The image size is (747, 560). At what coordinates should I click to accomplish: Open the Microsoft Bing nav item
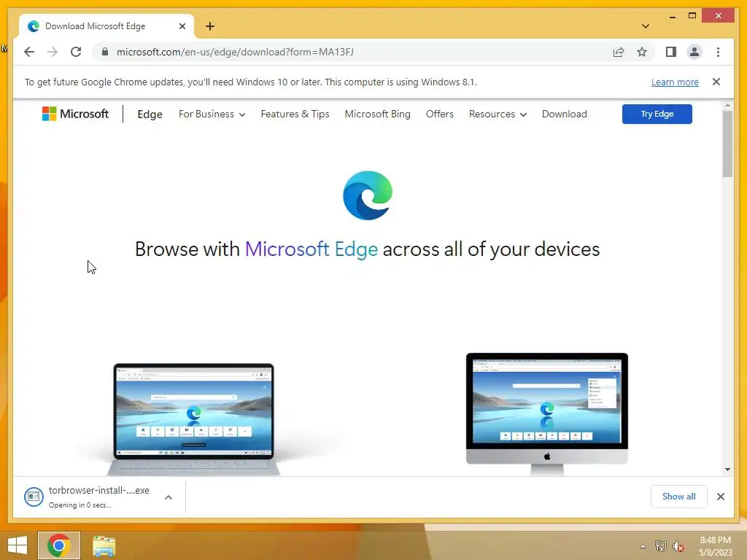pos(377,114)
